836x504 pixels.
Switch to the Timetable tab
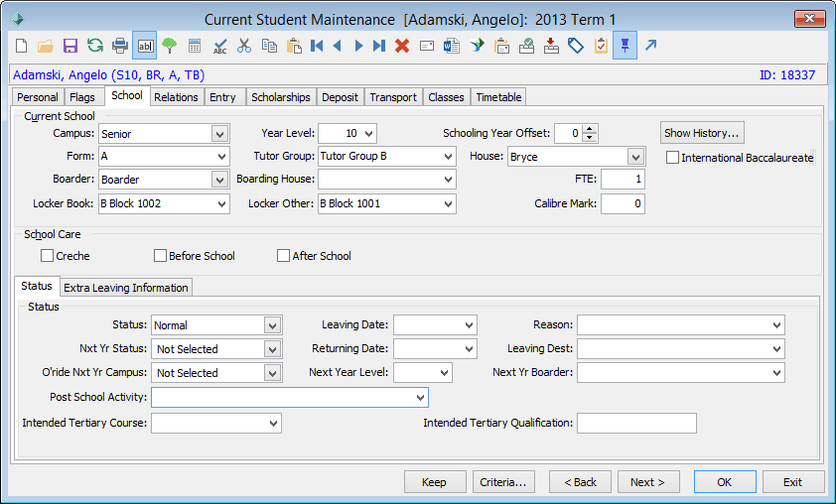(498, 97)
